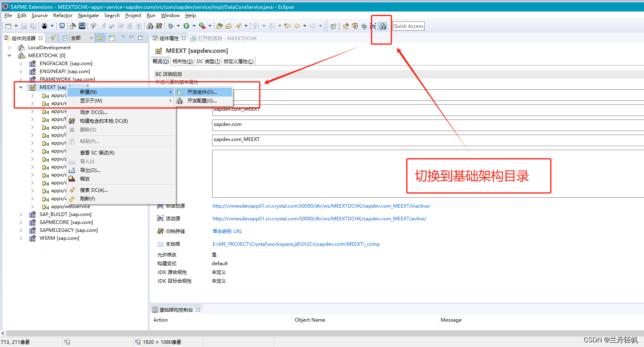Screen dimensions: 644x347
Task: Click the gray servers icon in main toolbar
Action: coord(150,26)
